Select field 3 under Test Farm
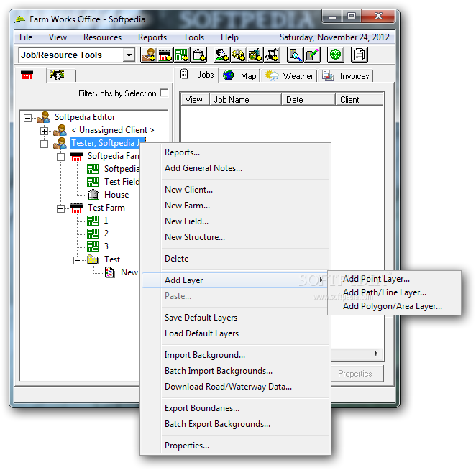Image resolution: width=476 pixels, height=470 pixels. (x=106, y=246)
